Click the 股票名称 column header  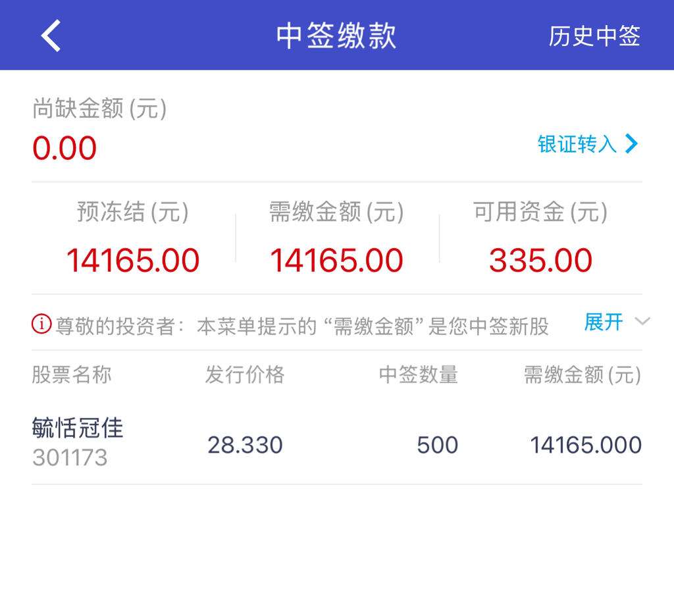[x=71, y=375]
